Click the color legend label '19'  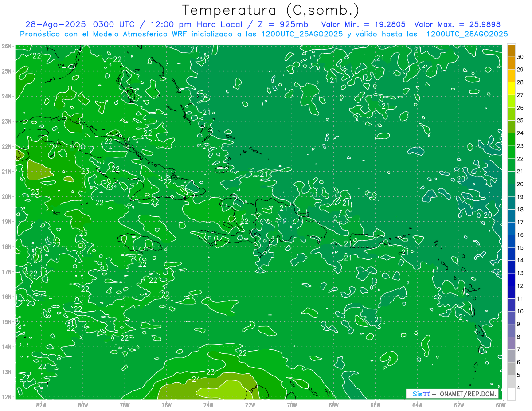click(520, 196)
